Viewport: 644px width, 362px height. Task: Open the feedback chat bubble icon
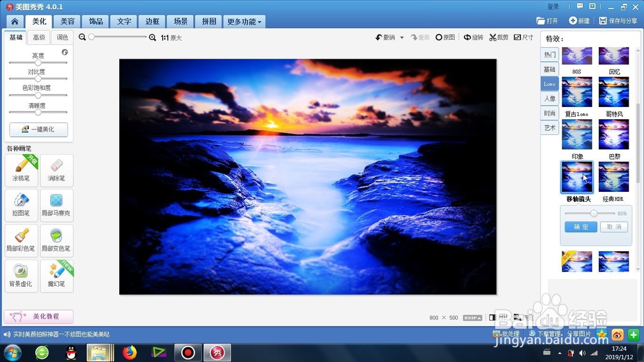tap(580, 6)
